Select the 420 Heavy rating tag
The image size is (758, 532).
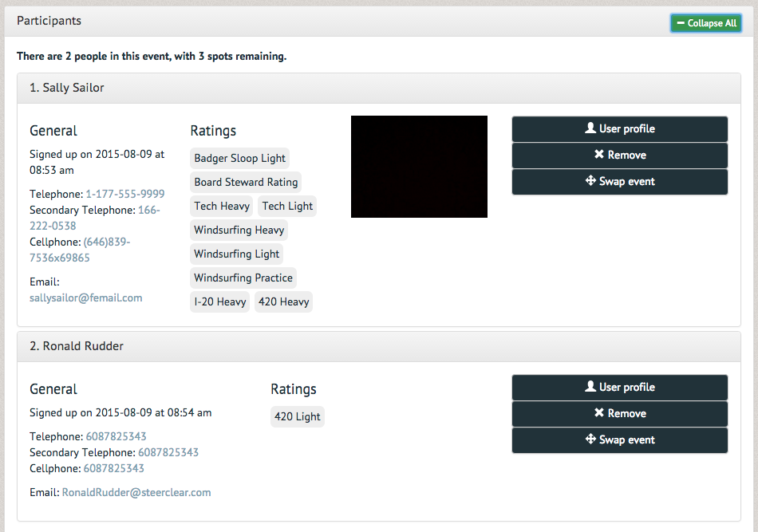(x=283, y=302)
